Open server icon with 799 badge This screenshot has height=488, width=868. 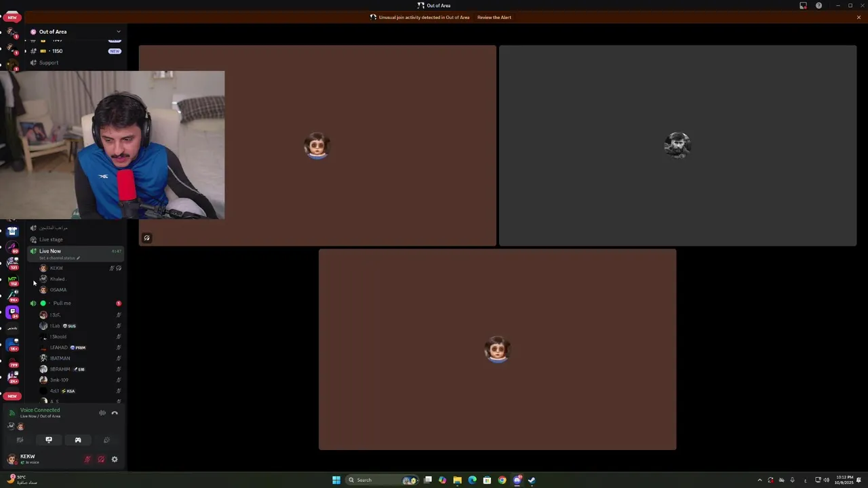tap(12, 361)
